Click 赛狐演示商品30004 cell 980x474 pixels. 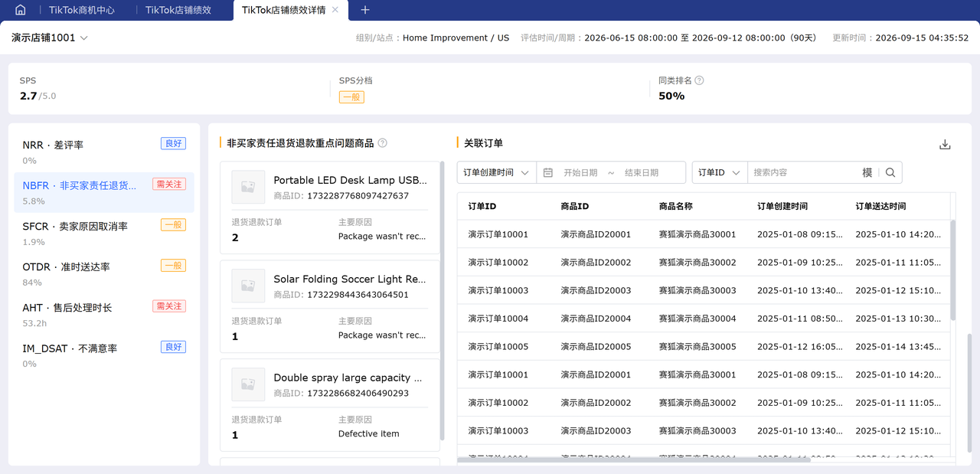click(697, 319)
